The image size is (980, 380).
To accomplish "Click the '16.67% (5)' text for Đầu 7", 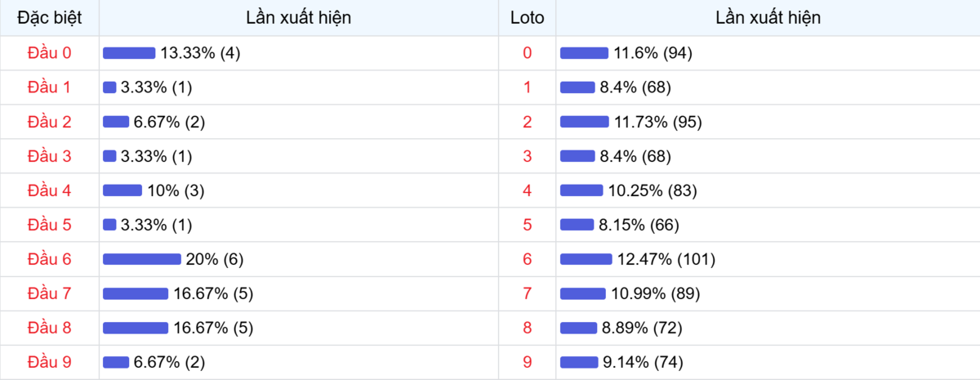I will pyautogui.click(x=213, y=293).
